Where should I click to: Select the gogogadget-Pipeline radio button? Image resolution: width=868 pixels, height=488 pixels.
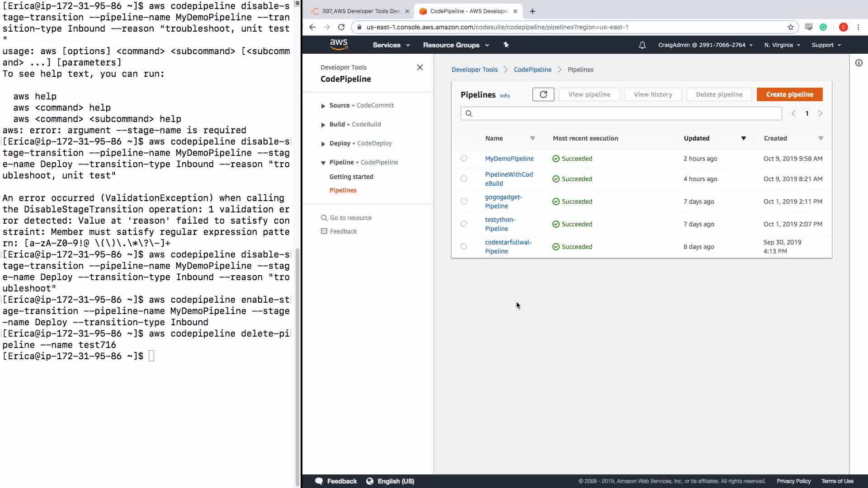pyautogui.click(x=463, y=201)
